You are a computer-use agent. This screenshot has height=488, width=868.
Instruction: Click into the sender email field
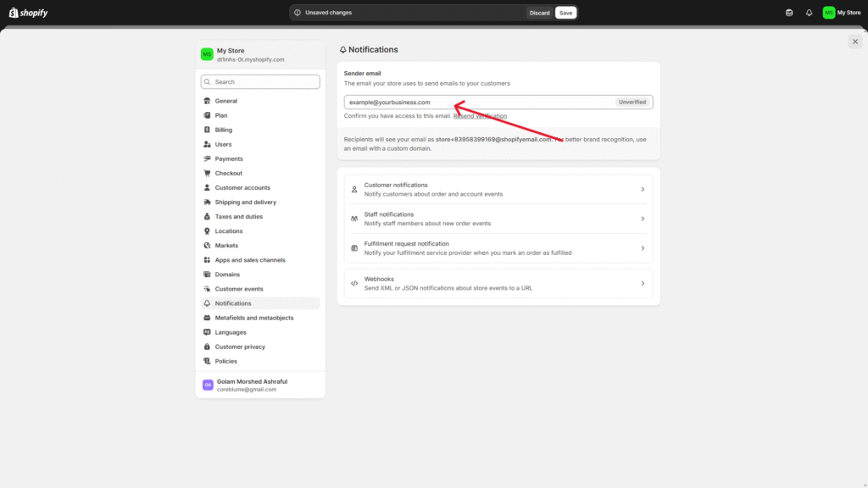tap(475, 102)
